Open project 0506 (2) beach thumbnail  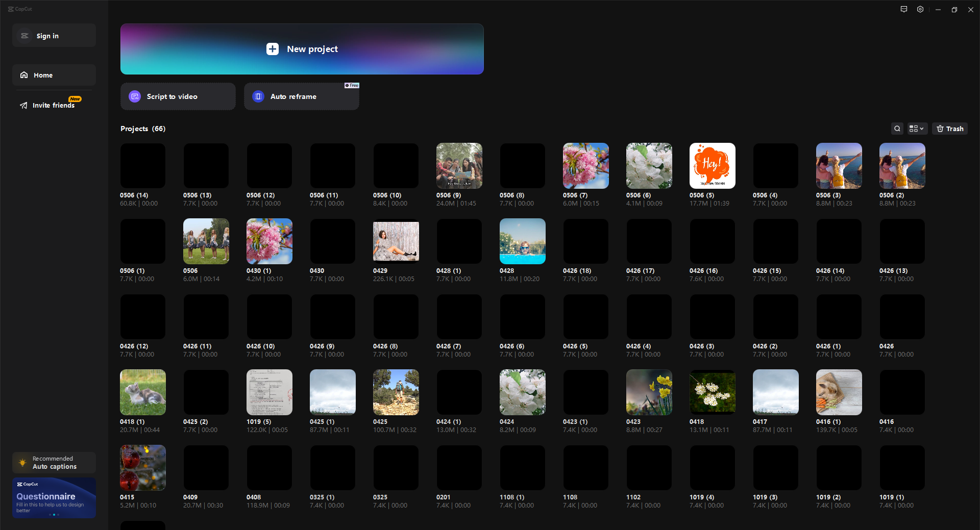pos(902,166)
